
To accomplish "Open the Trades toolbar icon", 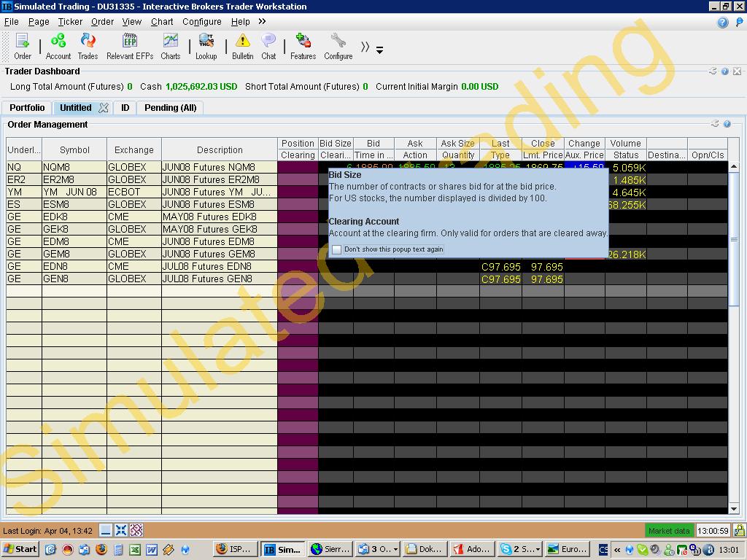I will (x=88, y=46).
